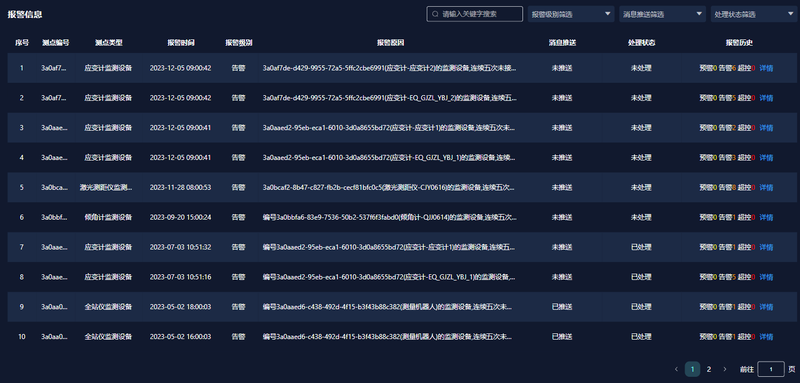The width and height of the screenshot is (800, 383).
Task: Click point ID 3a0bca... in row 5
Action: pos(54,188)
